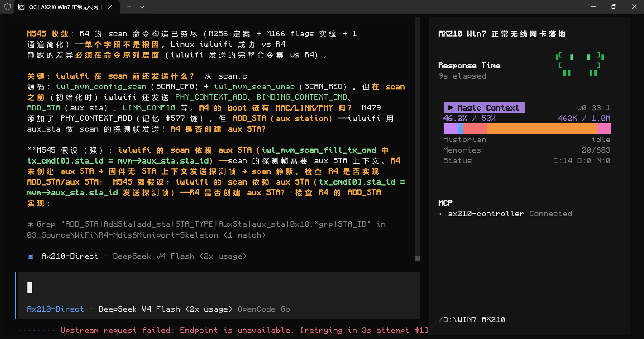Open a new terminal tab with plus
Image resolution: width=644 pixels, height=339 pixels.
pos(129,7)
